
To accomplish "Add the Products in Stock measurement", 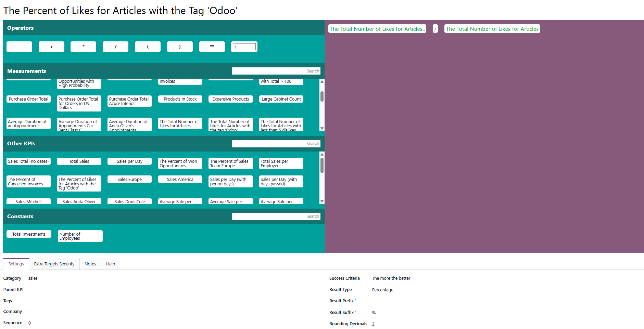I will [x=180, y=99].
